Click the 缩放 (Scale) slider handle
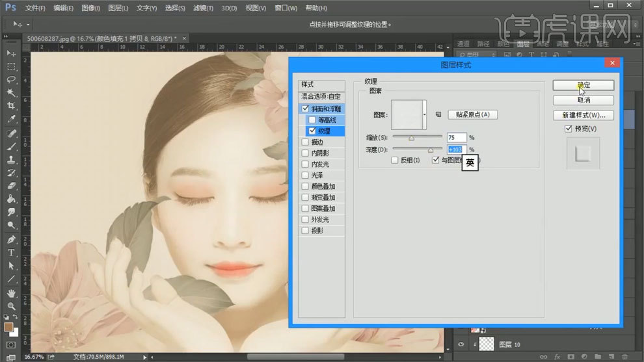644x362 pixels. [411, 138]
